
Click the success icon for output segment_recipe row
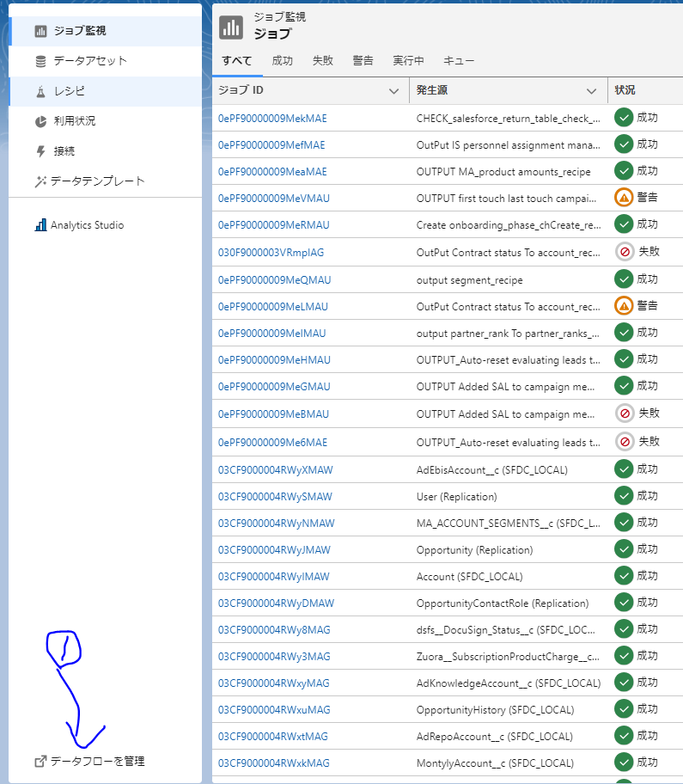(x=624, y=279)
